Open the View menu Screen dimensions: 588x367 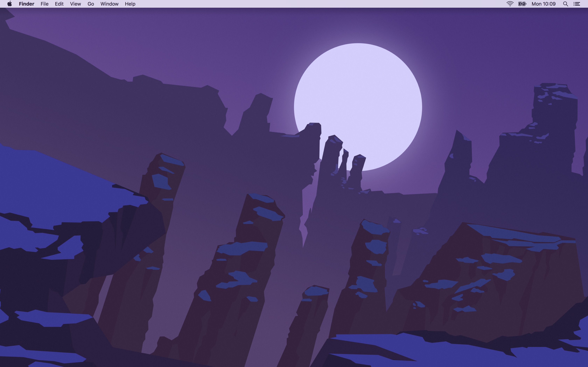[x=75, y=4]
